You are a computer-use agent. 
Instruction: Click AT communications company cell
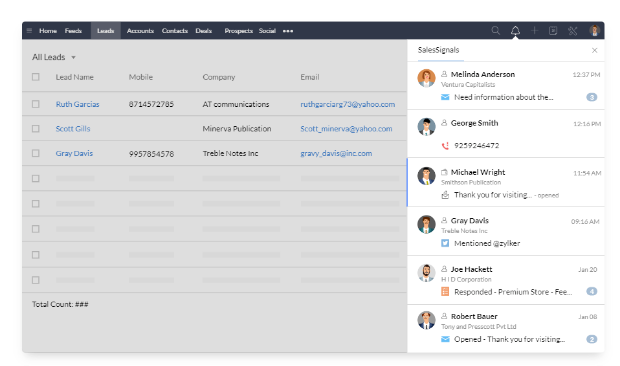pos(236,104)
